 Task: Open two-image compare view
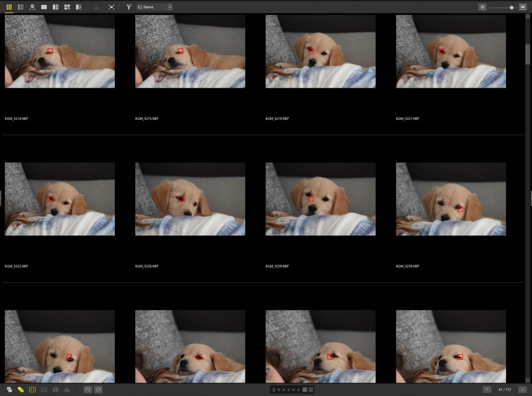[x=56, y=7]
